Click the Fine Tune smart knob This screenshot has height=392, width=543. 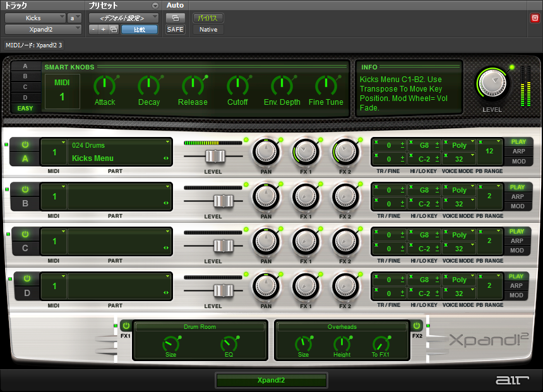326,86
